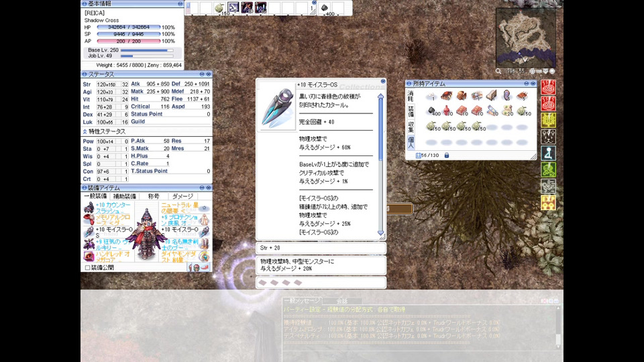
Task: Open the 装備 inventory tab
Action: (x=411, y=111)
